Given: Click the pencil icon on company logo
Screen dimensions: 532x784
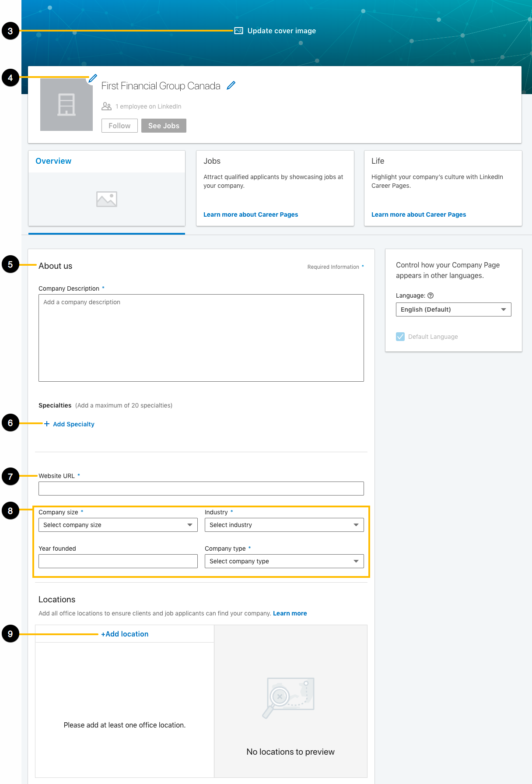Looking at the screenshot, I should click(93, 79).
